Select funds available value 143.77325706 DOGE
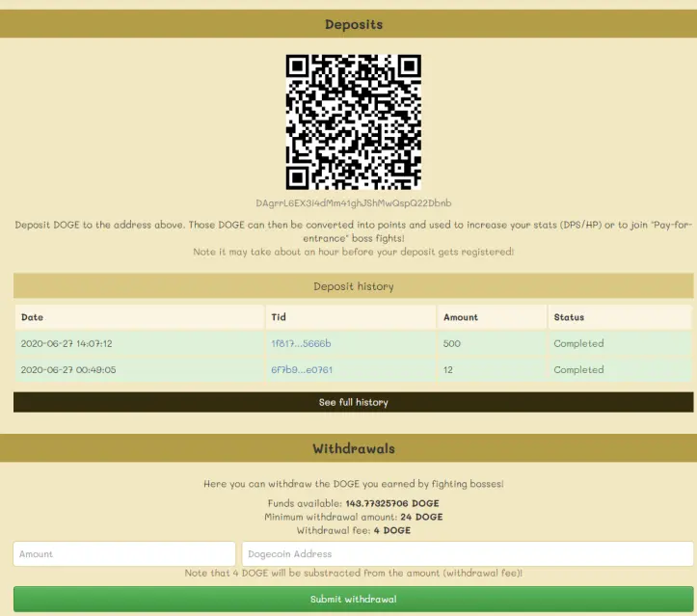 (392, 503)
